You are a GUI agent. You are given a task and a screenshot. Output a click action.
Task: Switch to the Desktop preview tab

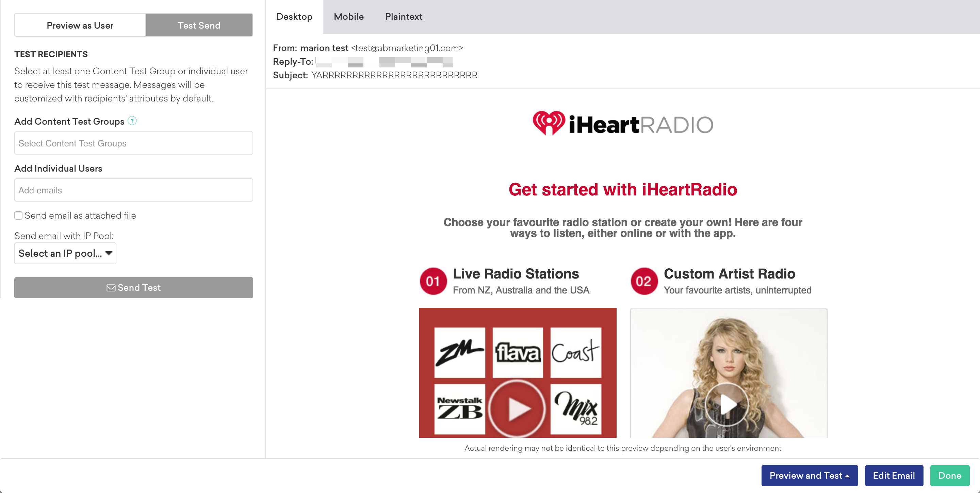(x=294, y=17)
